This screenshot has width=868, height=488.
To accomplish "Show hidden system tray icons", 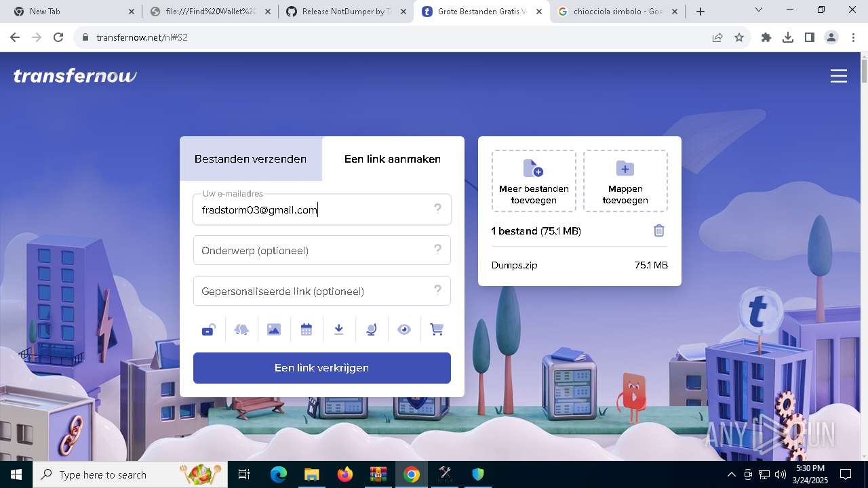I will click(731, 474).
